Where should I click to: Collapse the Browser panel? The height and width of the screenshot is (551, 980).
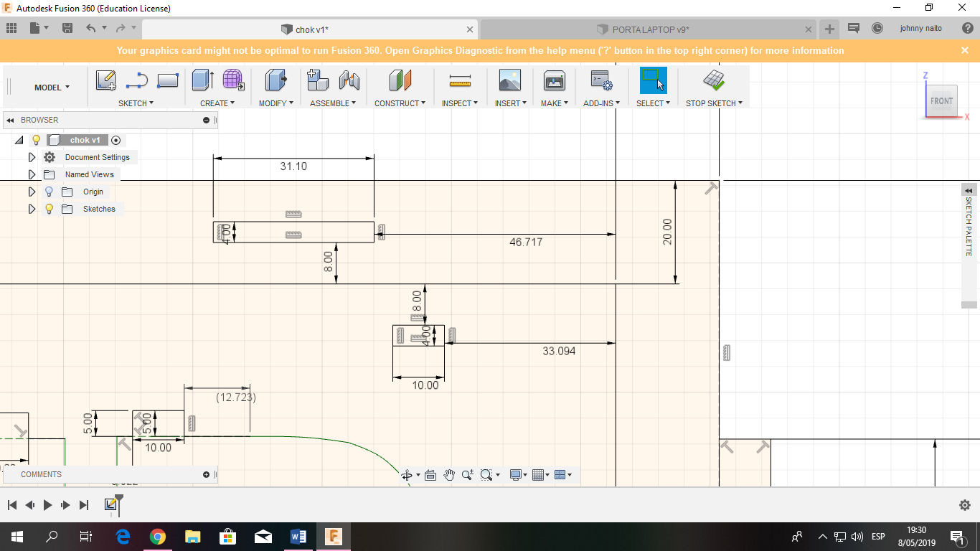pos(11,120)
